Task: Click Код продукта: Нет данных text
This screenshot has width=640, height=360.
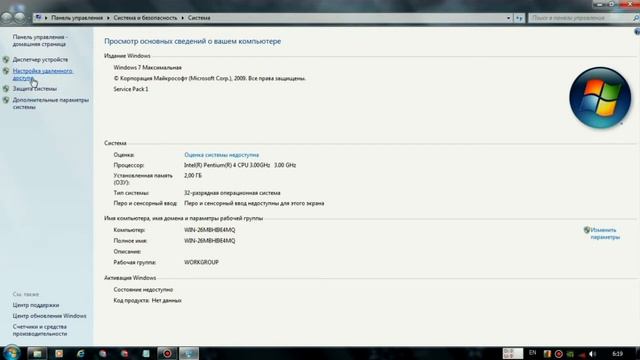Action: (x=147, y=300)
